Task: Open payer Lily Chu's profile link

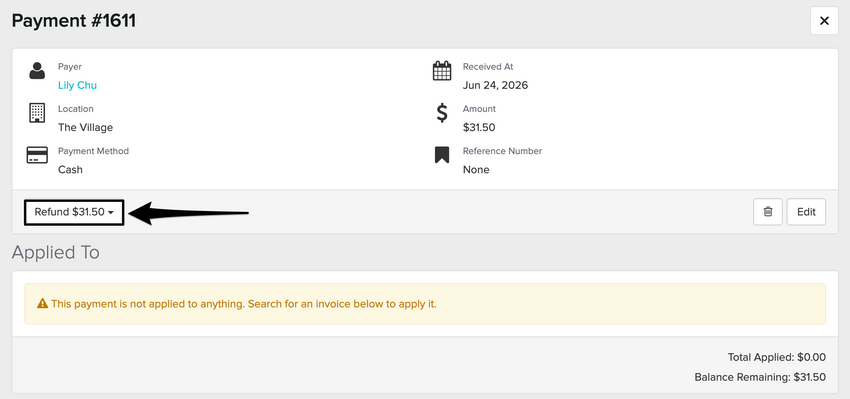Action: click(78, 85)
